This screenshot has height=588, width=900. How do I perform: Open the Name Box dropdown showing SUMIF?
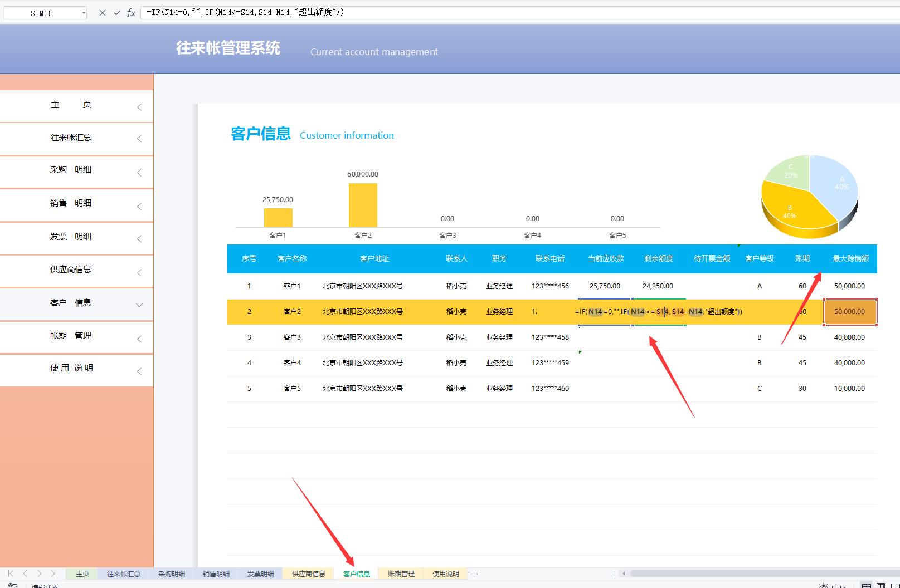pyautogui.click(x=84, y=12)
